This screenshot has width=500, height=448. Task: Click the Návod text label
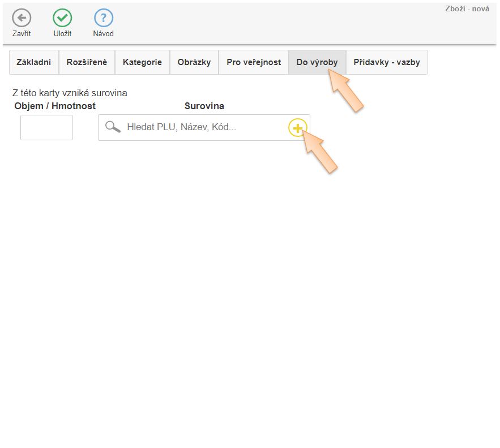[103, 34]
